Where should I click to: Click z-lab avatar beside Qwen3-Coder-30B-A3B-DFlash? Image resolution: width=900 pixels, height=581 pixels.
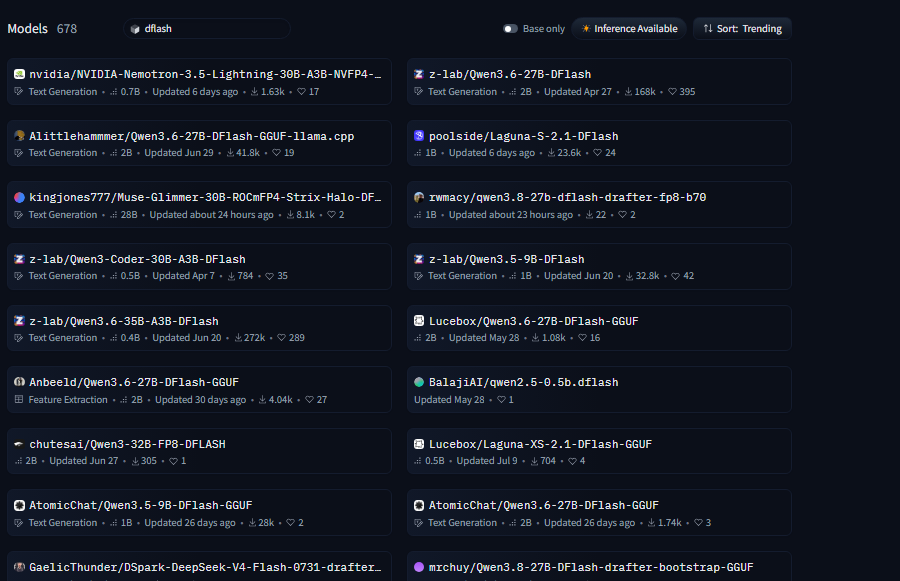(x=20, y=259)
